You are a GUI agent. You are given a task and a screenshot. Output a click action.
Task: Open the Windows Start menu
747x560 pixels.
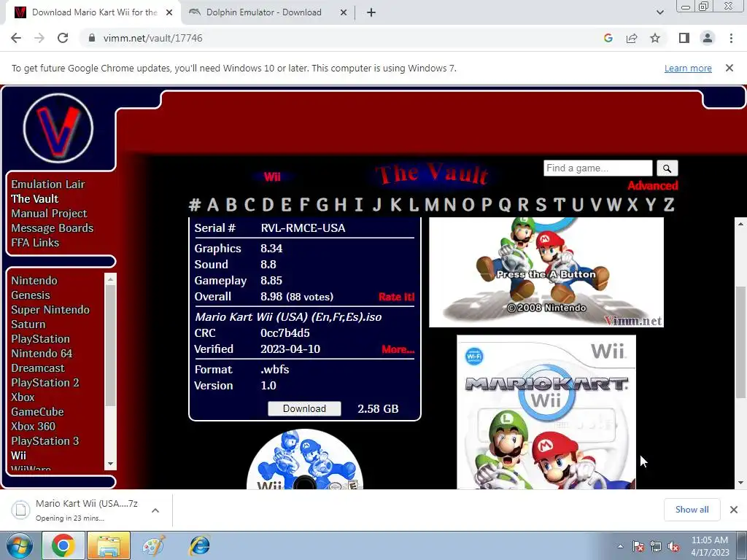[19, 545]
